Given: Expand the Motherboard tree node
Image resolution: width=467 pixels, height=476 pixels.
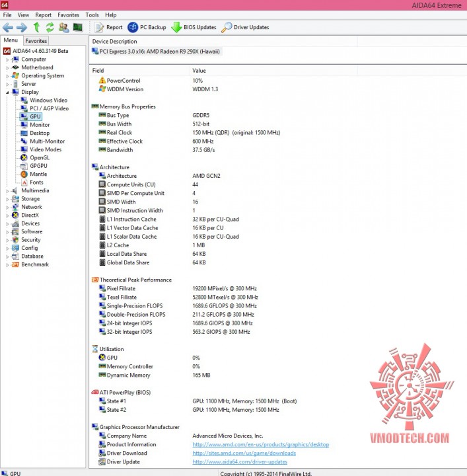Looking at the screenshot, I should point(7,68).
